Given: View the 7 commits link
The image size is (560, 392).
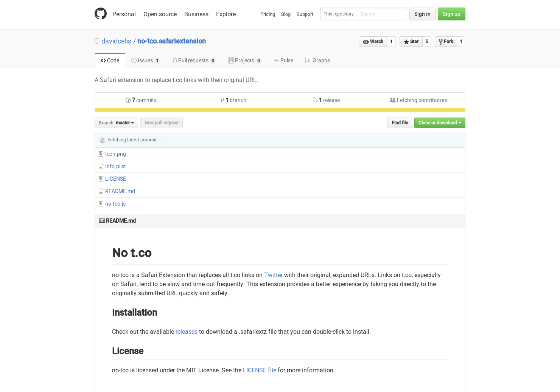Looking at the screenshot, I should [x=141, y=100].
